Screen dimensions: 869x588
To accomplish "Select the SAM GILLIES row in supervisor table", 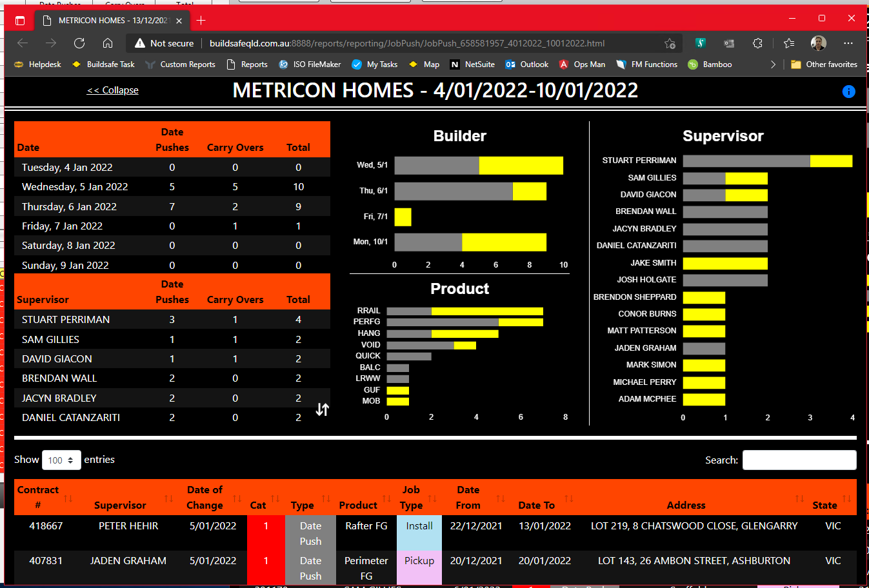I will (172, 339).
